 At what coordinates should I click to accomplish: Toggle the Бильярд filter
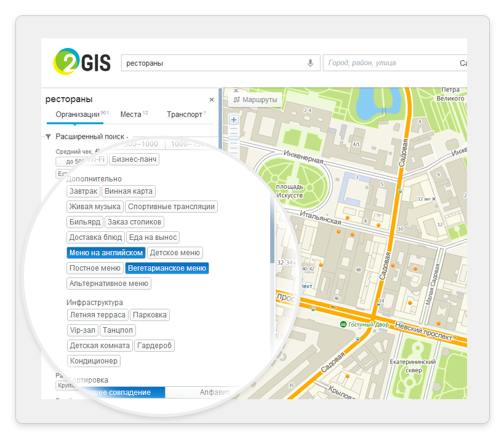[85, 222]
